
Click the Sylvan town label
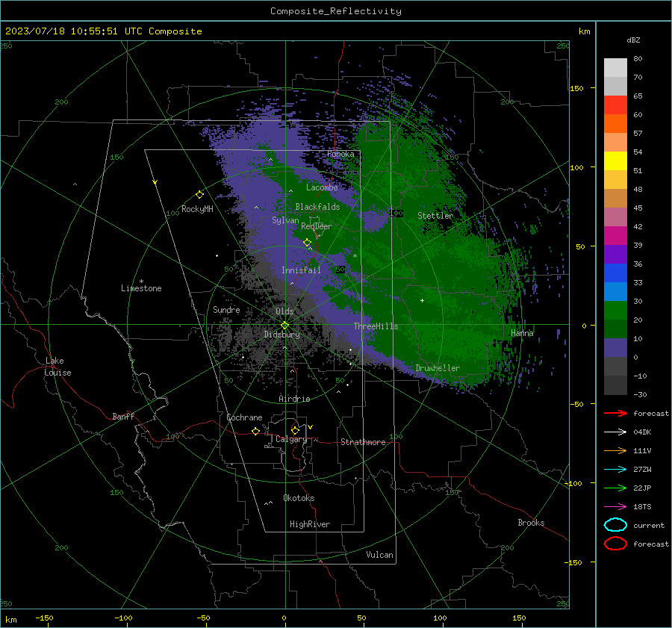click(285, 220)
